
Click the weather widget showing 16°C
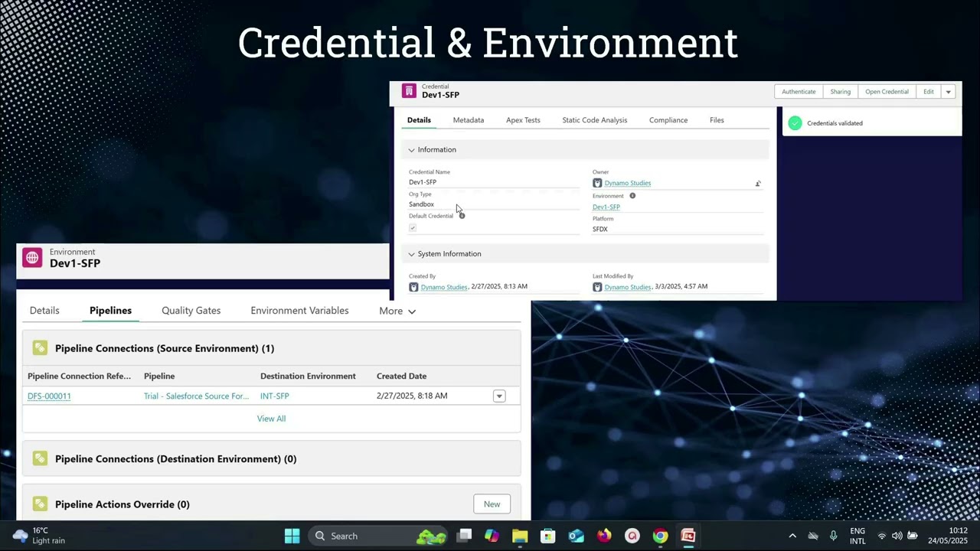[x=40, y=536]
